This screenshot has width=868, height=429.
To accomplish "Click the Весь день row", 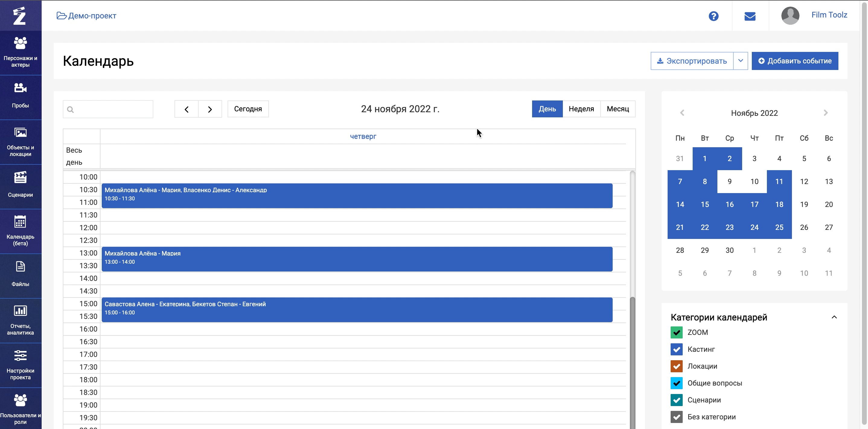I will click(363, 156).
